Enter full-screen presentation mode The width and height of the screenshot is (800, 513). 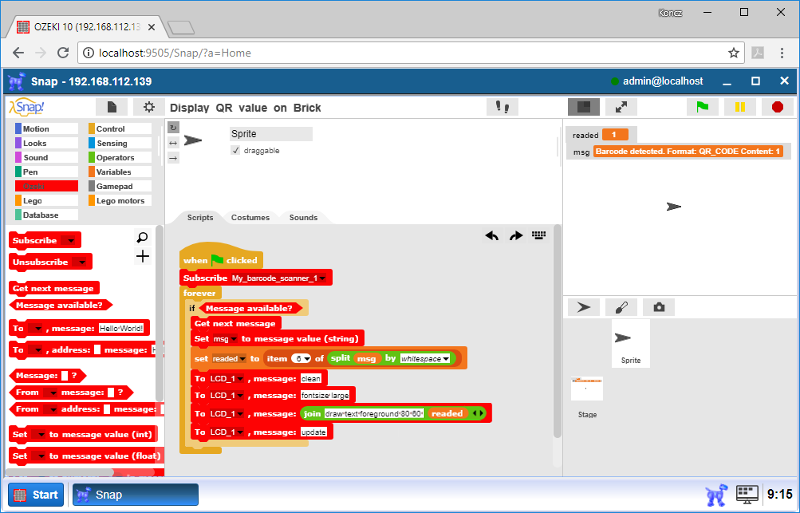[621, 107]
